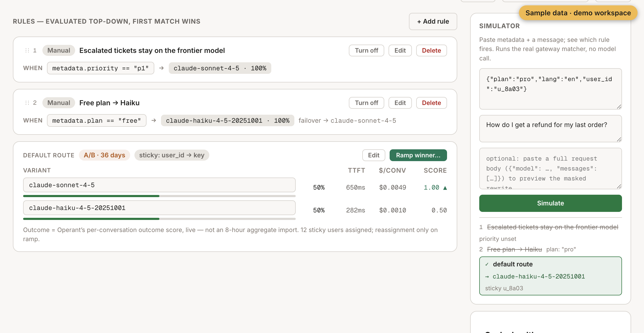644x333 pixels.
Task: Turn off the Escalated tickets rule
Action: (367, 50)
